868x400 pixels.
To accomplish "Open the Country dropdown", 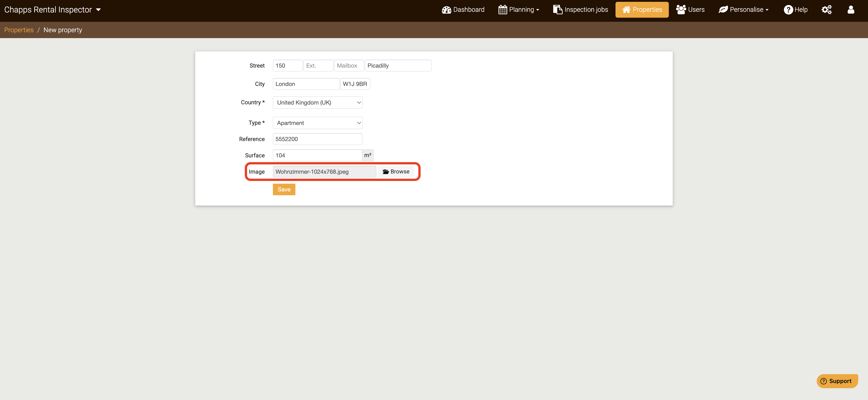I will pos(318,102).
